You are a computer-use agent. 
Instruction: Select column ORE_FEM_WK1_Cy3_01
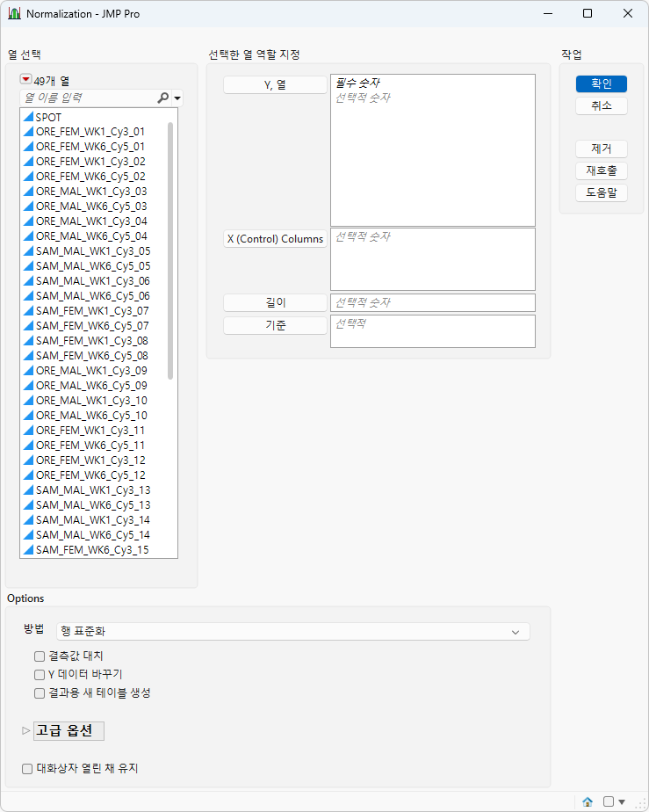point(90,132)
